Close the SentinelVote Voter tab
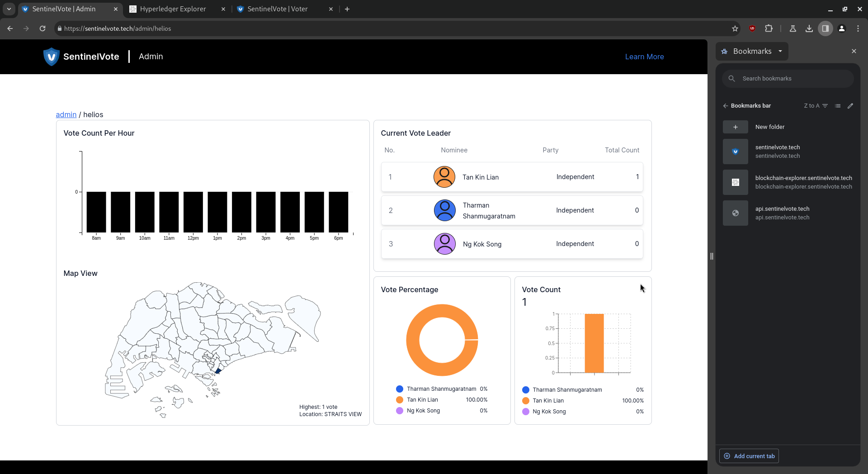 pos(331,9)
